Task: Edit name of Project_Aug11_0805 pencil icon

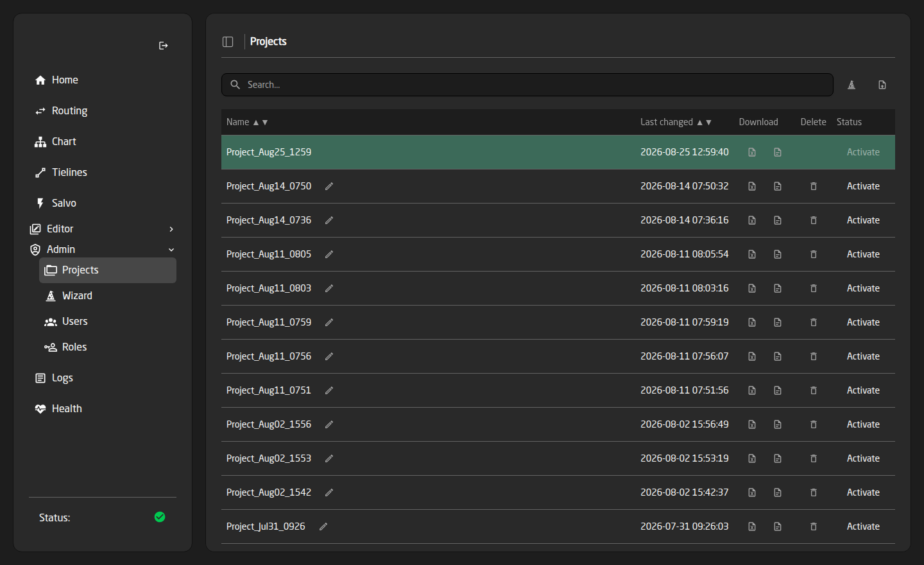Action: (329, 254)
